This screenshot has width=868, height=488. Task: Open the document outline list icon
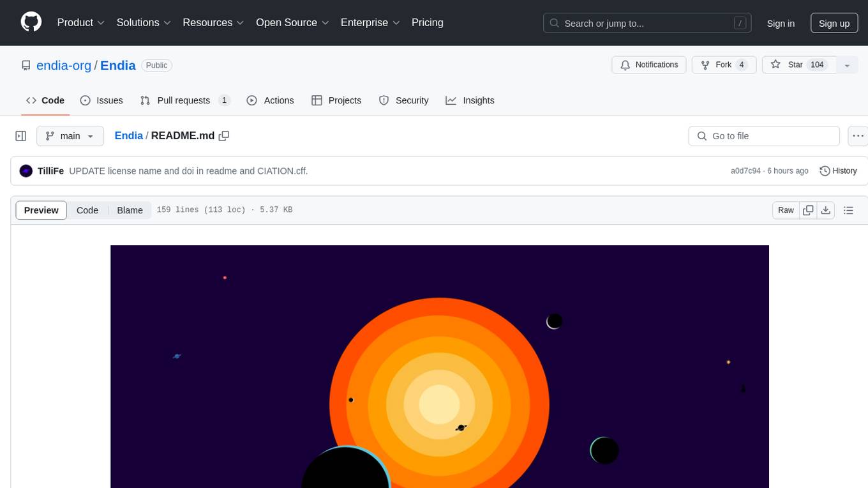coord(848,210)
